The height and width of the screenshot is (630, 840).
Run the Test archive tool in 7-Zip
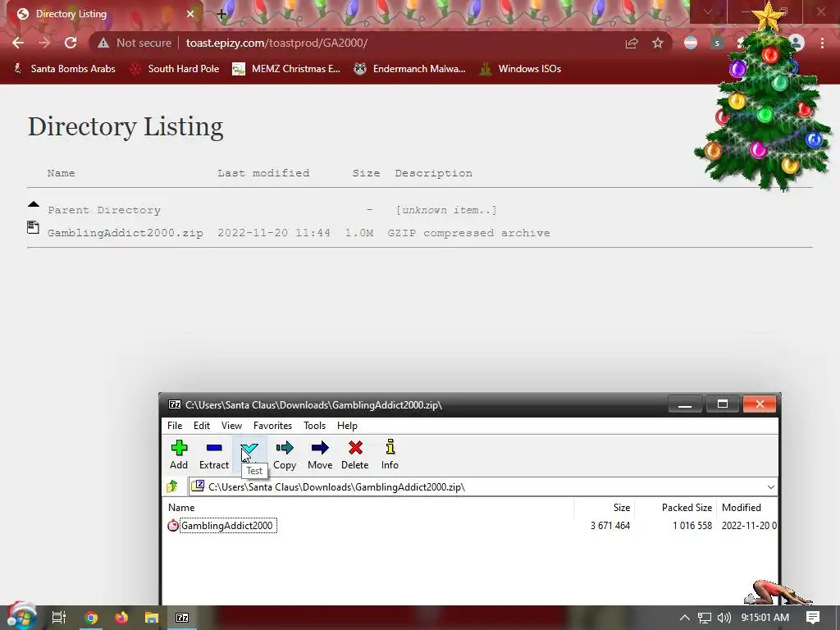point(249,454)
